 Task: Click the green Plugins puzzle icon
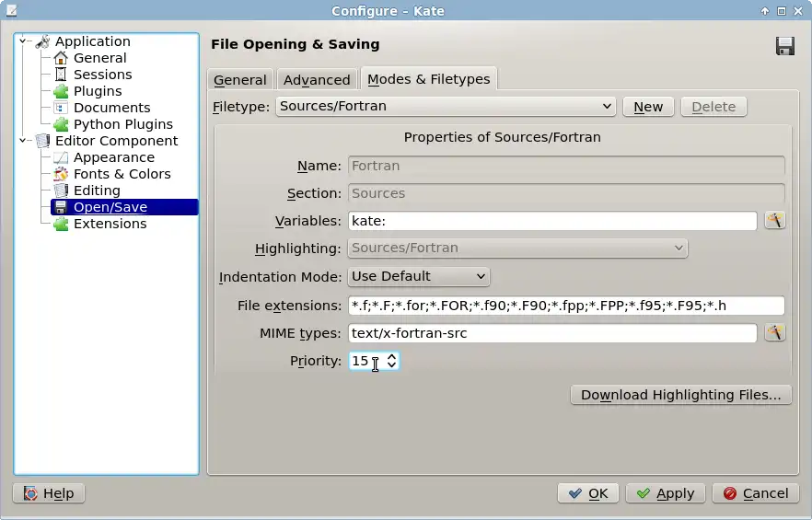[x=61, y=91]
